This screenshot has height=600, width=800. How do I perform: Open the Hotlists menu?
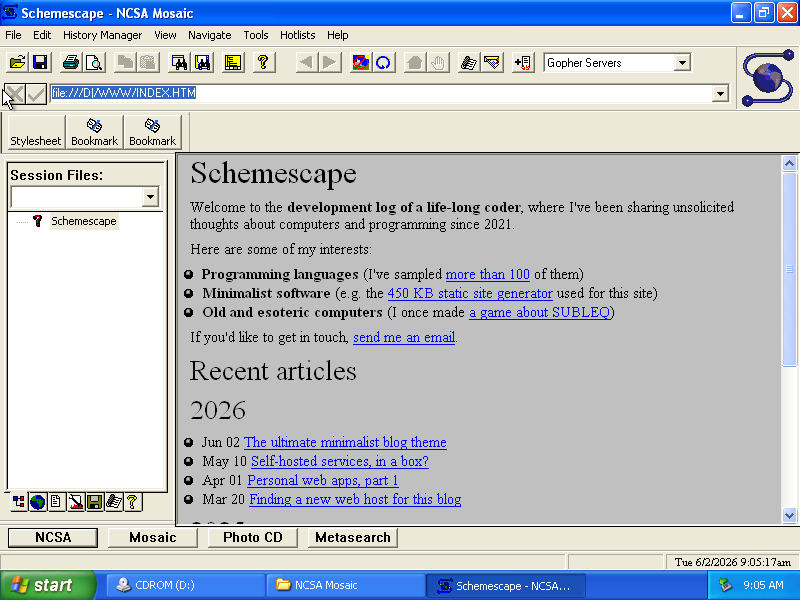pyautogui.click(x=297, y=35)
